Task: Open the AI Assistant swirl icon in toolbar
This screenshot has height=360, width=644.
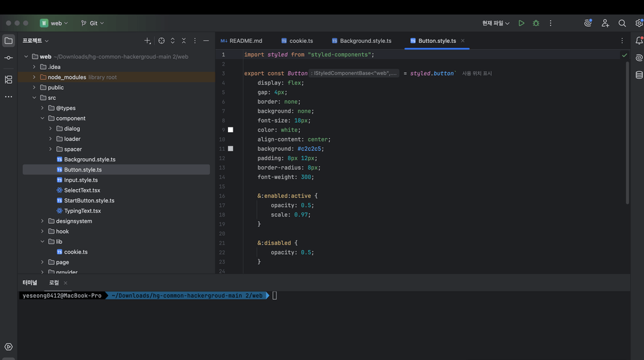Action: 588,23
